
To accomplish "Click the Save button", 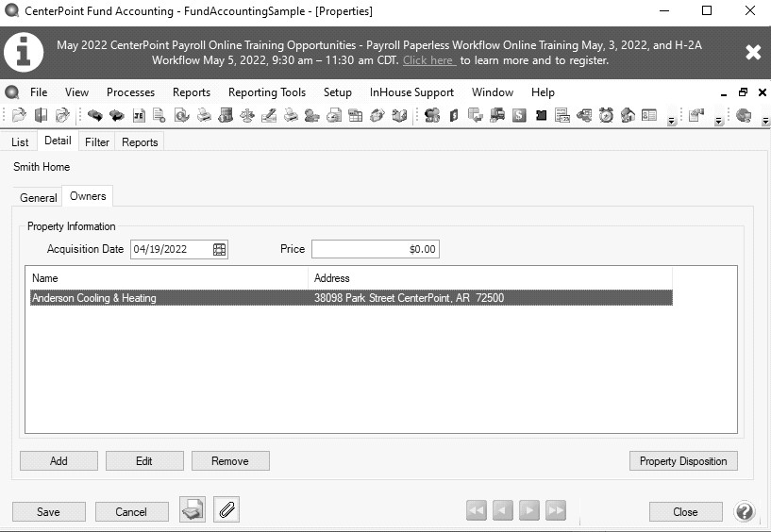I will click(49, 512).
